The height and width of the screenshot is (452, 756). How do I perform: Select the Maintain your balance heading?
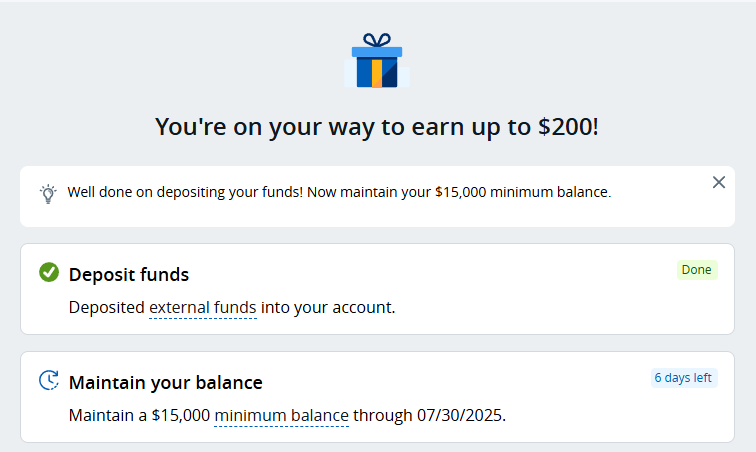(165, 383)
